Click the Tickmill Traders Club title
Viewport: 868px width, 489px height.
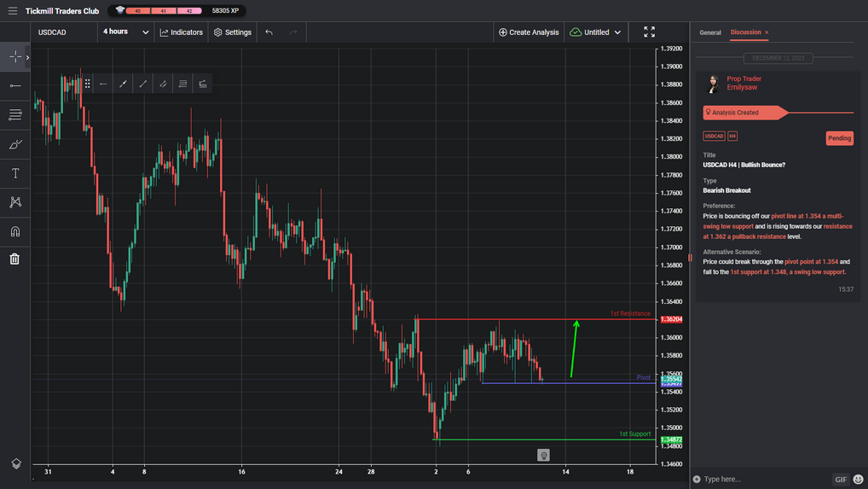pyautogui.click(x=62, y=11)
